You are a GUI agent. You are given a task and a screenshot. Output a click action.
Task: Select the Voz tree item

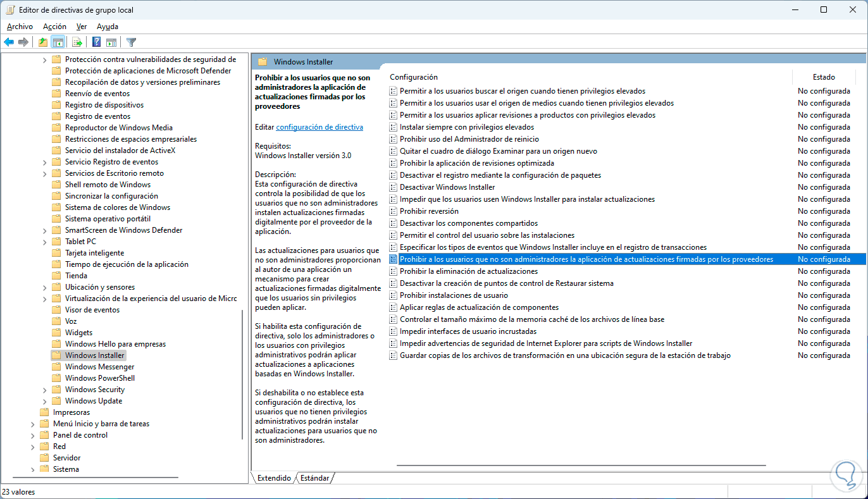(x=70, y=321)
